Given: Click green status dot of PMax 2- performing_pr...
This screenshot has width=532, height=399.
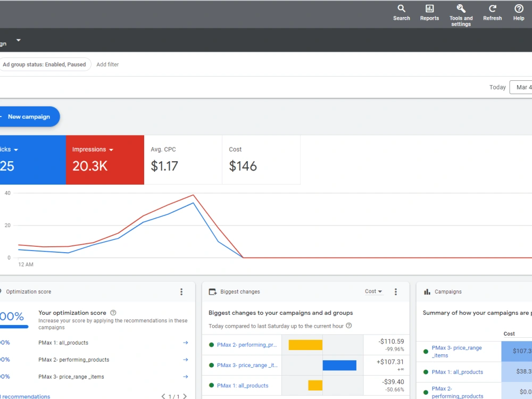Looking at the screenshot, I should pyautogui.click(x=211, y=345).
